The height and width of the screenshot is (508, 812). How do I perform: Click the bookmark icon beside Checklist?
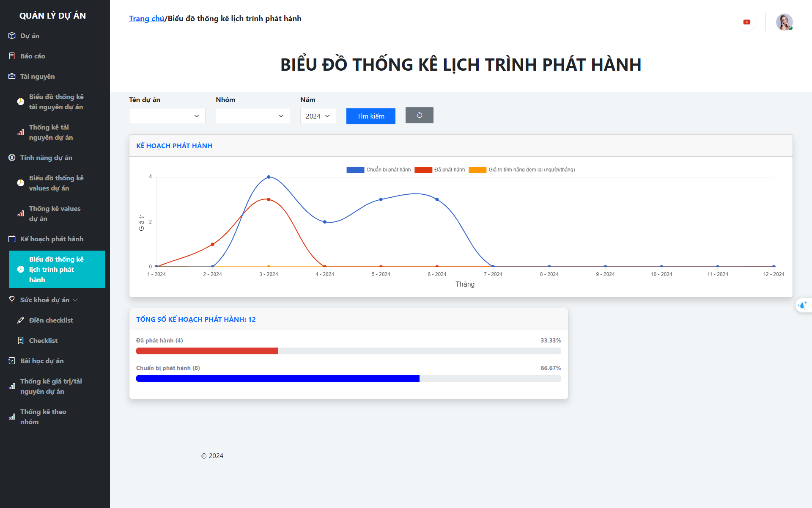(21, 340)
